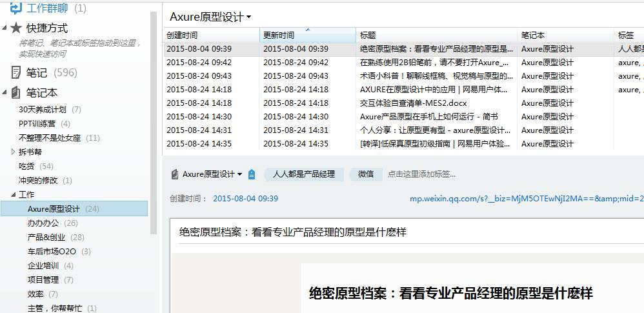Click the bold article heading 绝密原型档案
644x313 pixels.
(x=451, y=294)
